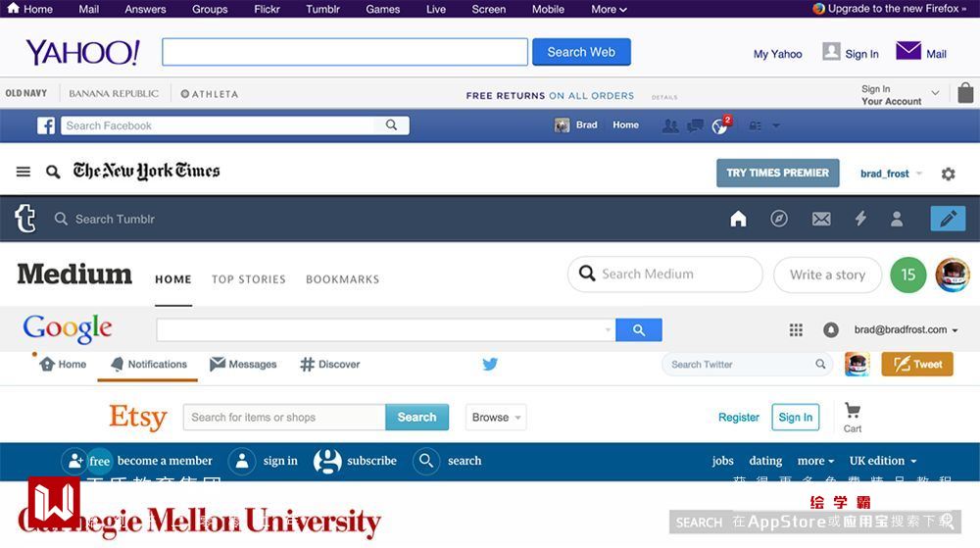Click Yahoo Sign In profile icon
Viewport: 980px width, 548px height.
click(x=831, y=51)
